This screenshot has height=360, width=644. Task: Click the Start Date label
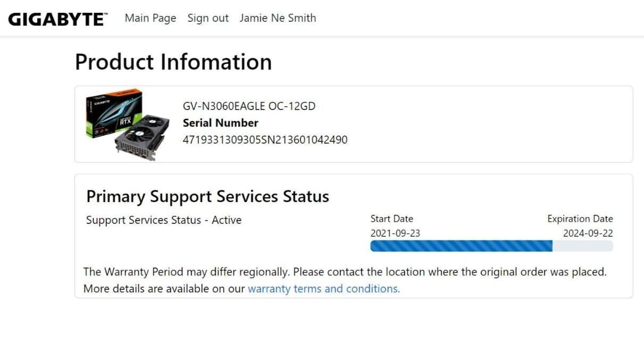click(391, 219)
